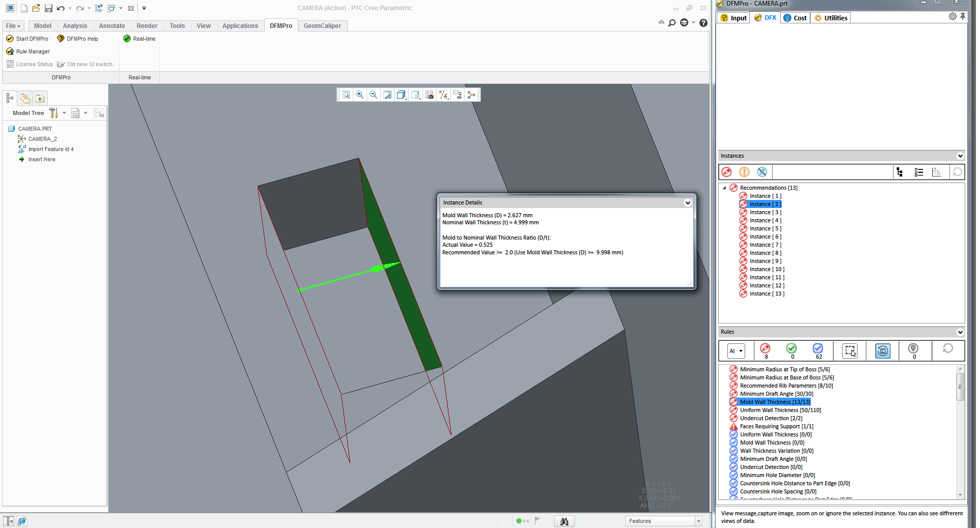Open the Model Tree Show dropdown arrow

85,113
